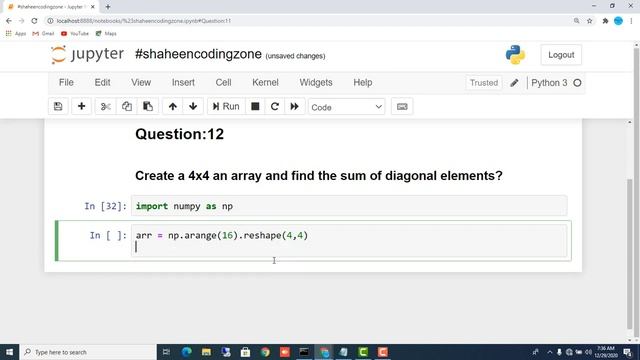Run the selected cell

coord(226,107)
